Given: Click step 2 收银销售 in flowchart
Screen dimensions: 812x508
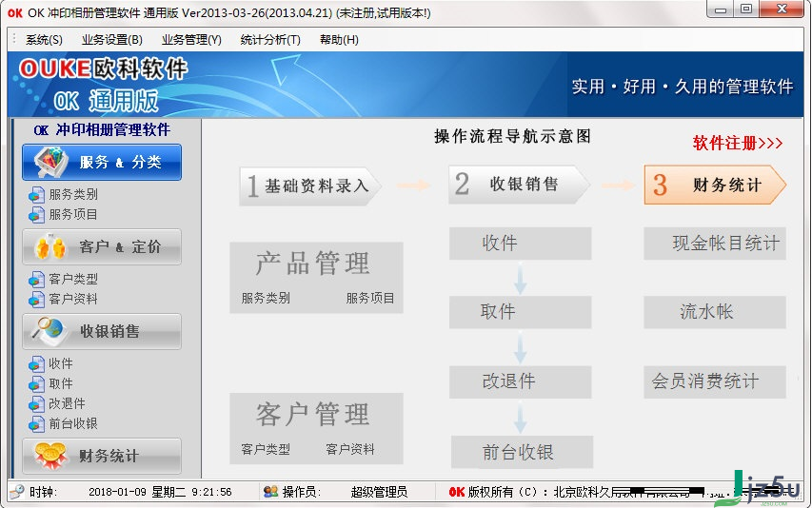Looking at the screenshot, I should 519,185.
